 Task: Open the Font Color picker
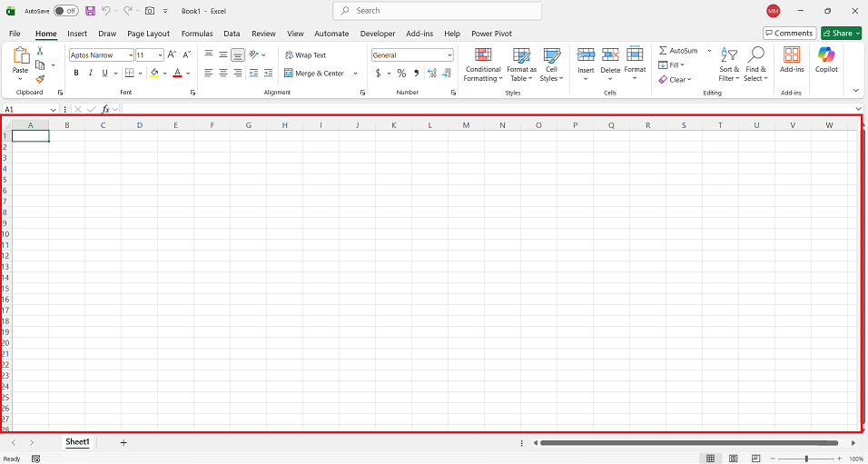(x=178, y=73)
